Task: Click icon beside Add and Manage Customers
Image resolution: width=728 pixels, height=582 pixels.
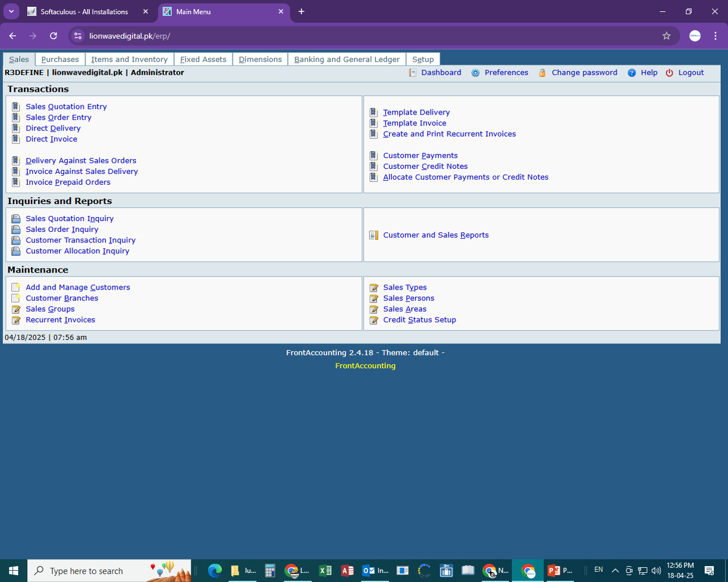Action: [x=16, y=287]
